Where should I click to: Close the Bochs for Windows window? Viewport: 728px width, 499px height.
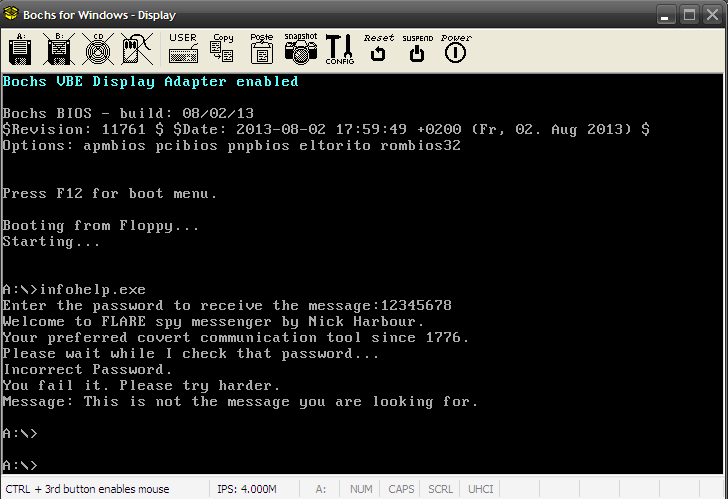click(x=712, y=15)
